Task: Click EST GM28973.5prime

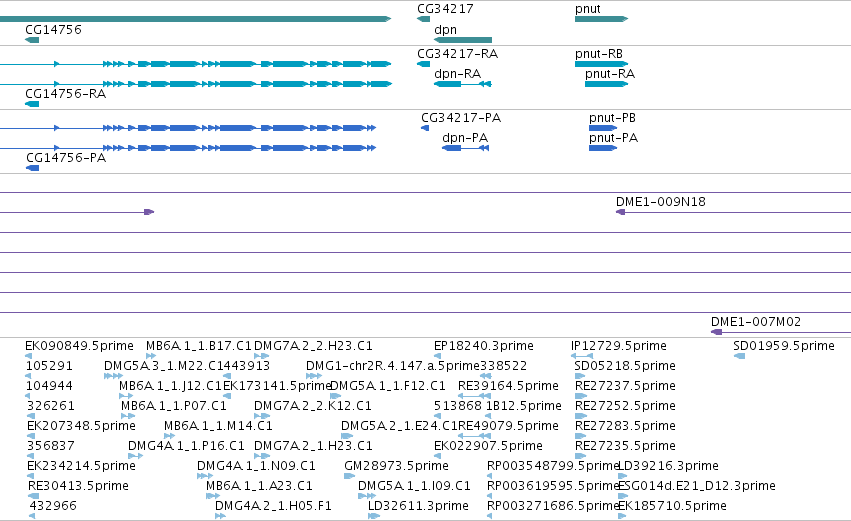Action: click(x=396, y=466)
